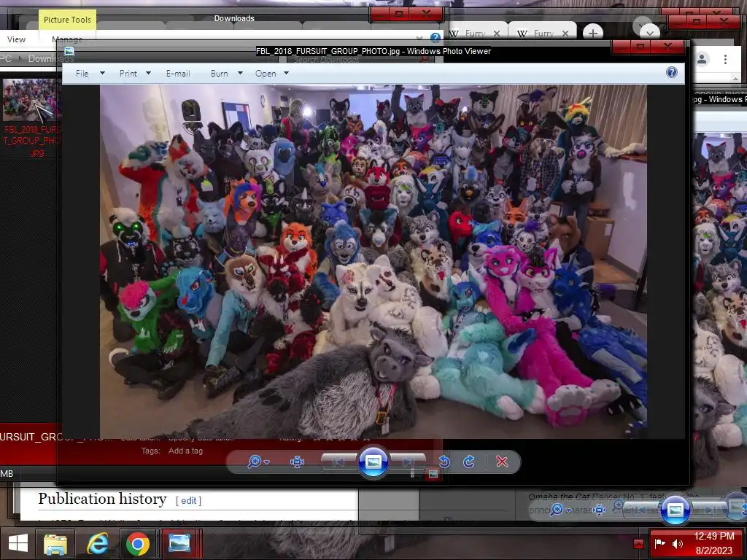This screenshot has height=560, width=747.
Task: Expand the Burn menu dropdown arrow
Action: [x=240, y=74]
